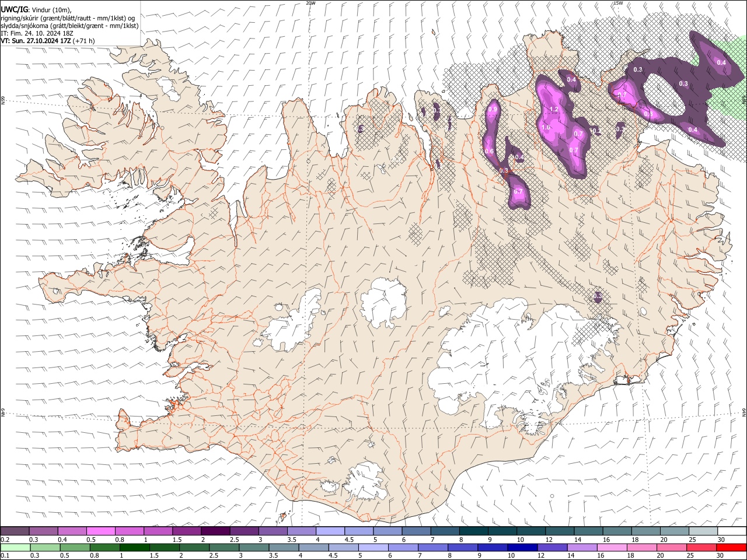
Task: Click the '20W' longitude label
Action: [311, 3]
